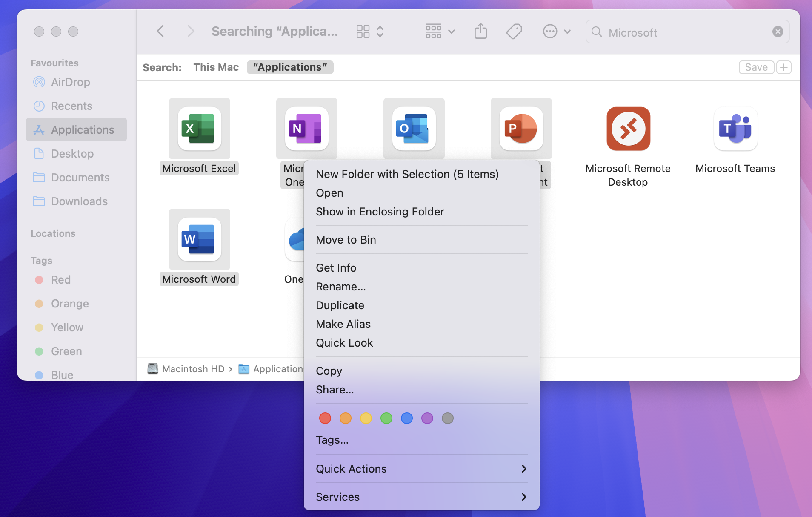Apply the grey tag color in menu
Image resolution: width=812 pixels, height=517 pixels.
[x=448, y=418]
